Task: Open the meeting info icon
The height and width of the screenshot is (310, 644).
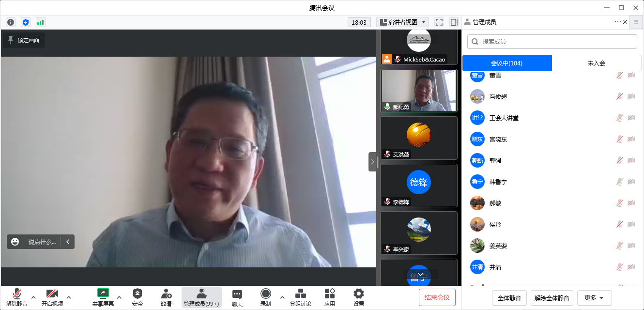Action: coord(11,22)
